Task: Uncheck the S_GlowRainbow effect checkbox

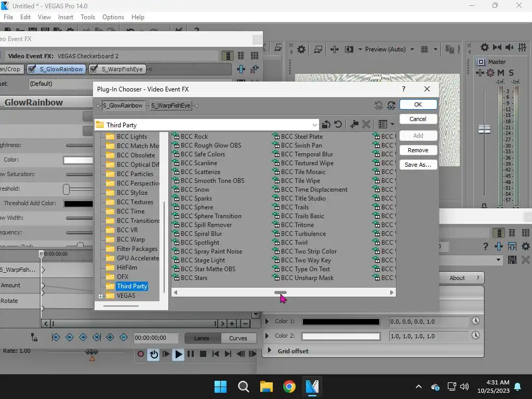Action: (x=32, y=69)
